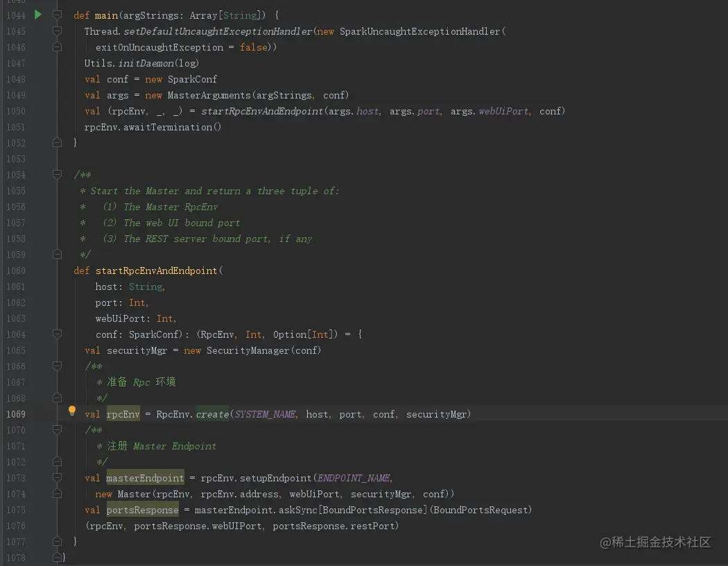Click line number 1047 in gutter
This screenshot has width=728, height=566.
click(16, 63)
